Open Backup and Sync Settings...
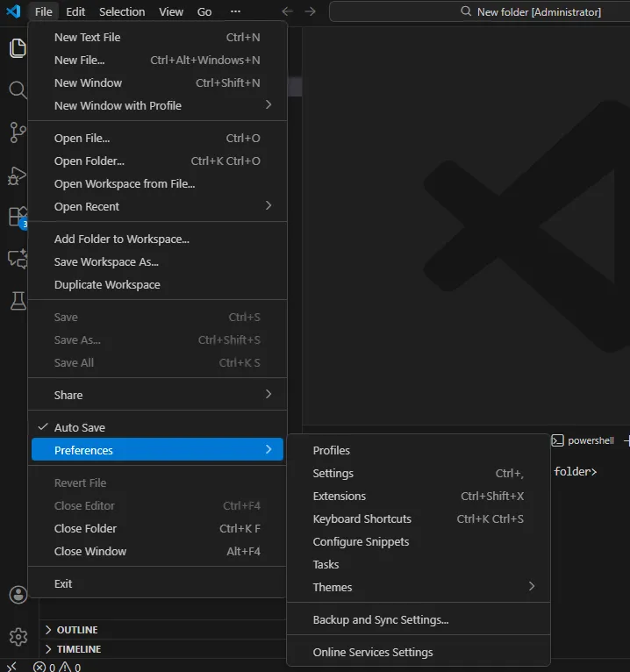This screenshot has width=630, height=672. pyautogui.click(x=419, y=619)
